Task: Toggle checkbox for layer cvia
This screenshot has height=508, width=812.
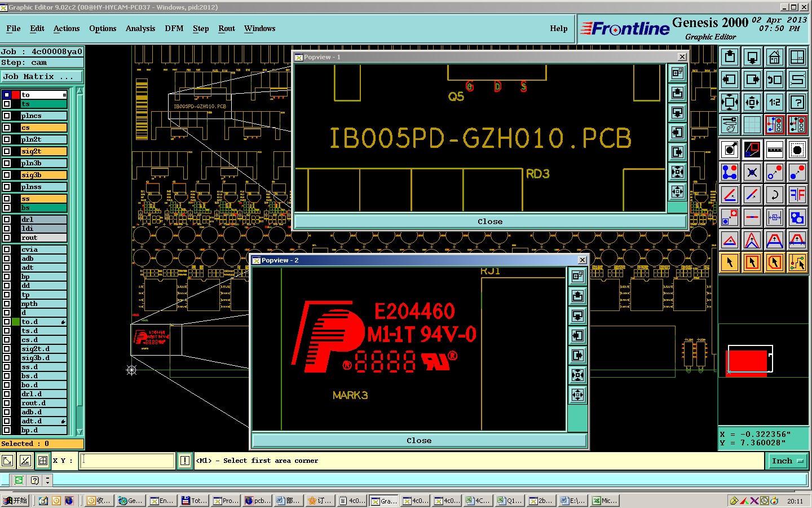Action: (x=7, y=249)
